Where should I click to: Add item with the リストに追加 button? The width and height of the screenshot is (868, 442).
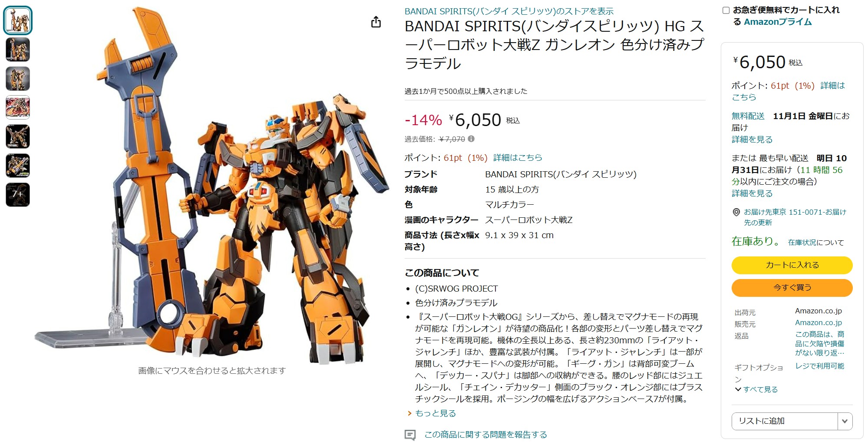point(785,421)
